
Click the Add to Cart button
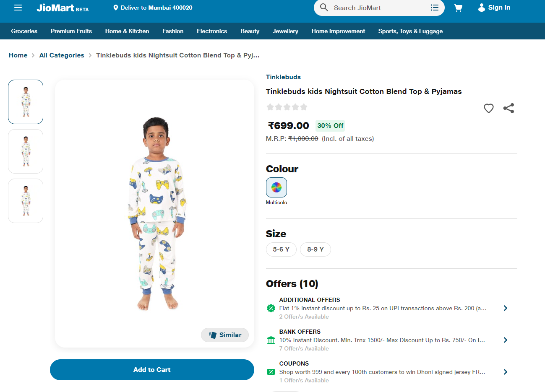(x=152, y=370)
